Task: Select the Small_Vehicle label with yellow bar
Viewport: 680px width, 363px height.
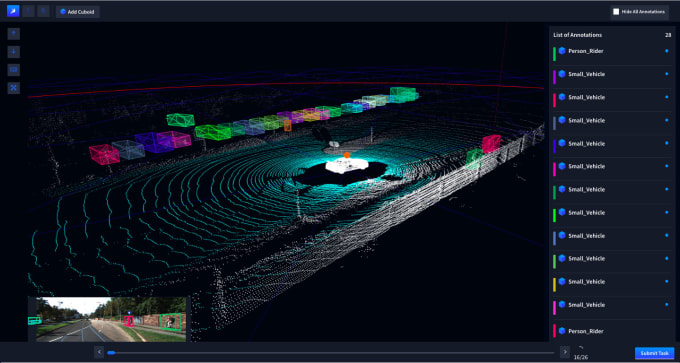Action: [586, 281]
